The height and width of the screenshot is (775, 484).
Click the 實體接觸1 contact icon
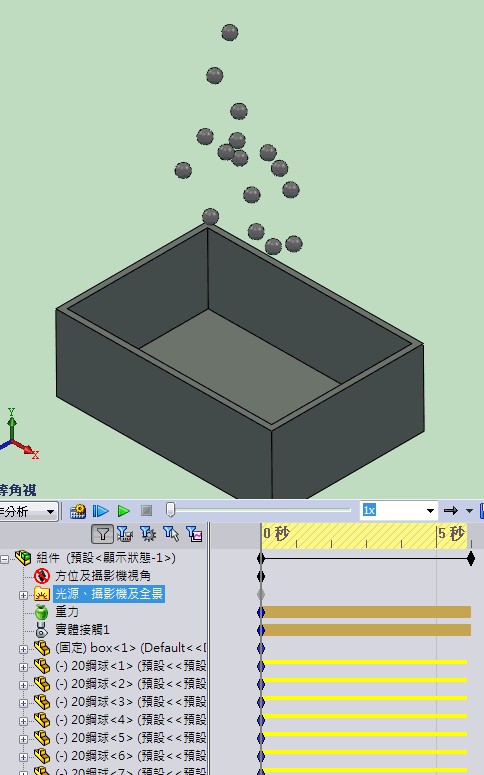coord(42,630)
